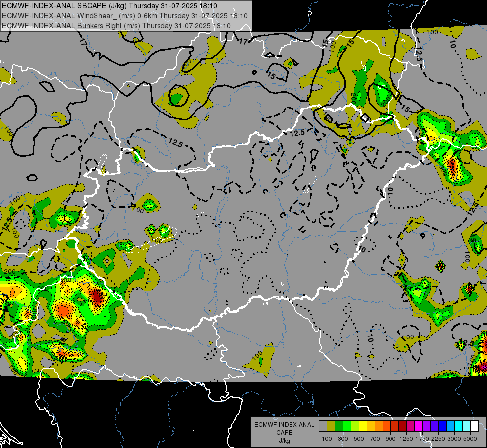This screenshot has height=448, width=487.
Task: Select the olive swatch in the CAPE legend
Action: (331, 426)
